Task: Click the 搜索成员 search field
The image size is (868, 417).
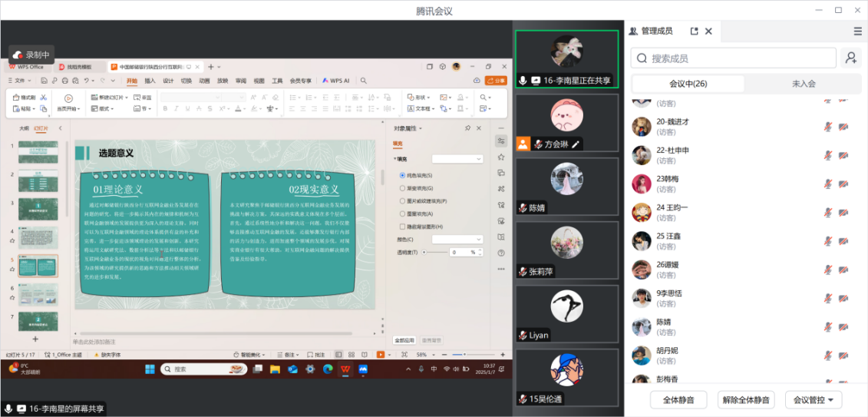Action: [733, 58]
